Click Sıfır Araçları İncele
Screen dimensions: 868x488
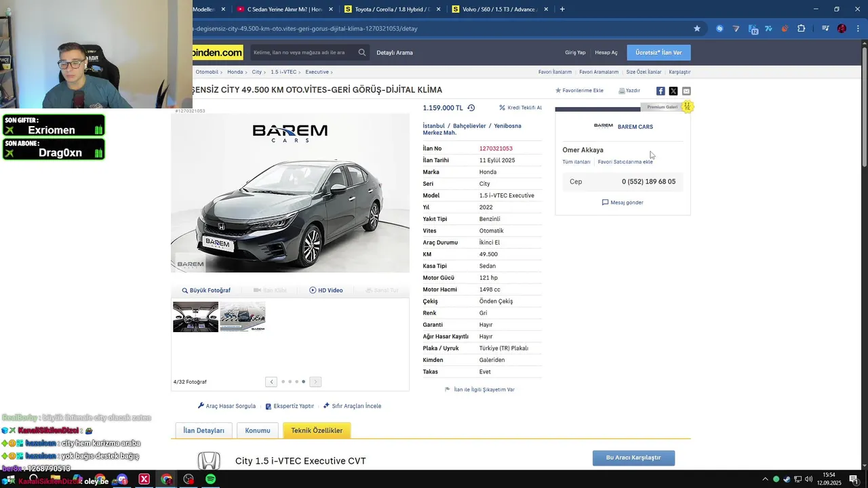[x=352, y=406]
